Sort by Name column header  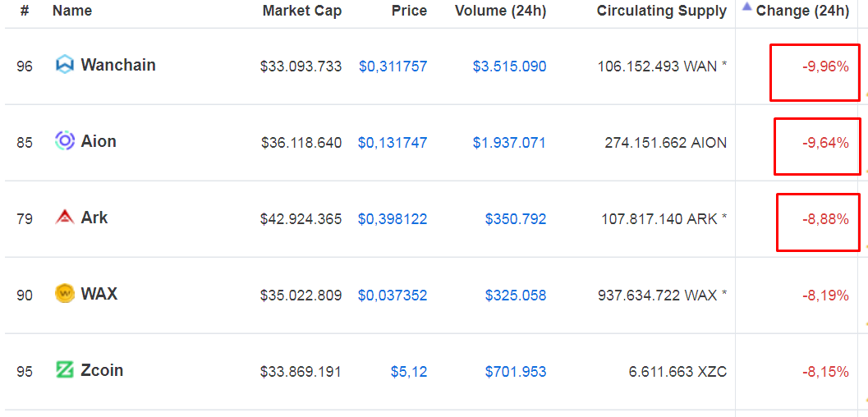tap(72, 11)
